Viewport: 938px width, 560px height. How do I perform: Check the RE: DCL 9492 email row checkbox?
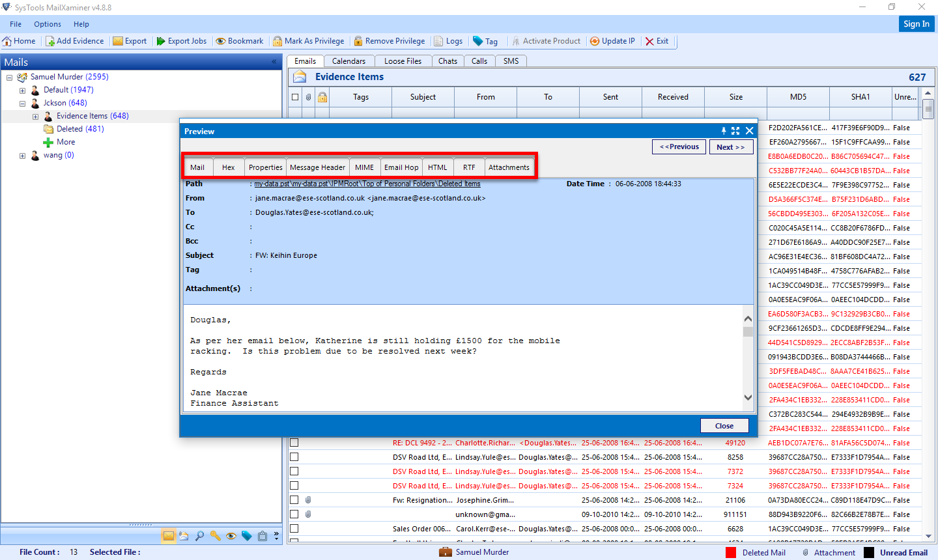(x=294, y=443)
